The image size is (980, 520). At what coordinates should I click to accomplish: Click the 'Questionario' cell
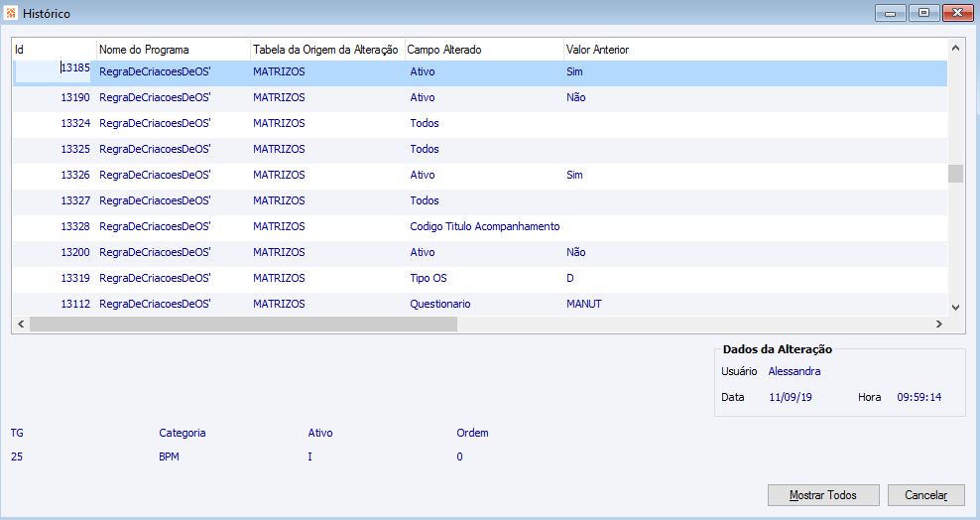click(x=440, y=304)
